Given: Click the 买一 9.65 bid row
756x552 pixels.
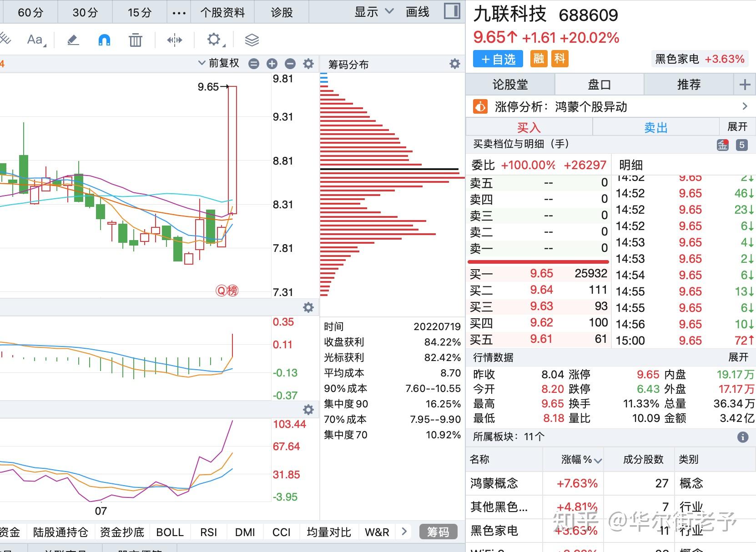Looking at the screenshot, I should pyautogui.click(x=539, y=274).
